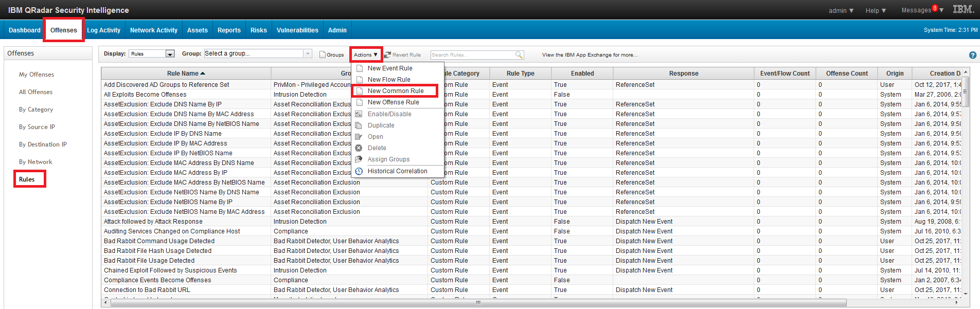The image size is (980, 309).
Task: Select New Offense Rule menu entry
Action: 393,102
